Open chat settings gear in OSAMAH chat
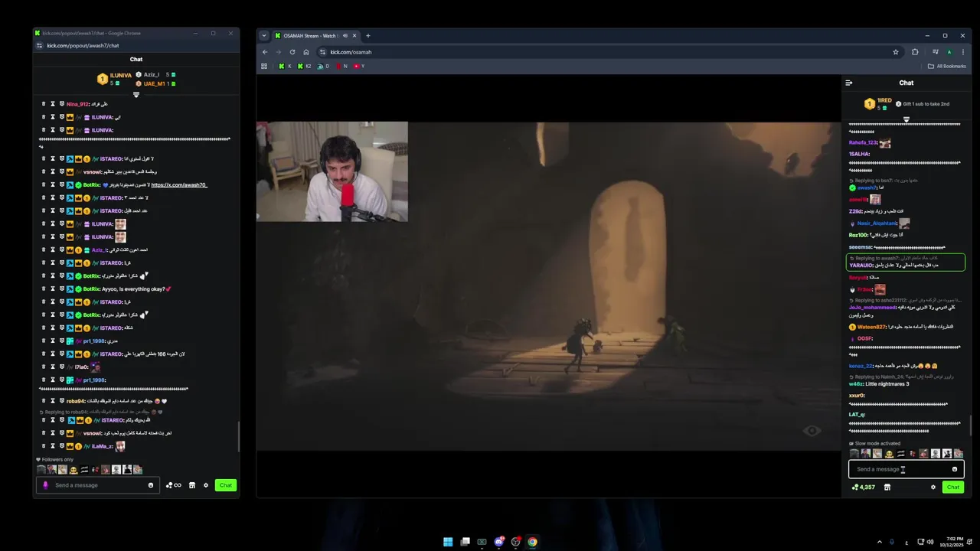Screen dimensions: 980x551 point(933,487)
